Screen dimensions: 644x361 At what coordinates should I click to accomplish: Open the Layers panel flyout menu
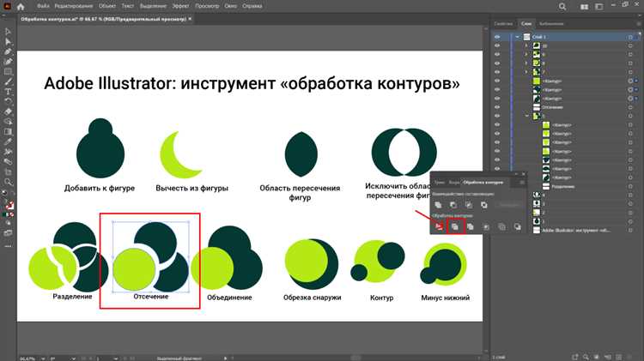[x=639, y=24]
